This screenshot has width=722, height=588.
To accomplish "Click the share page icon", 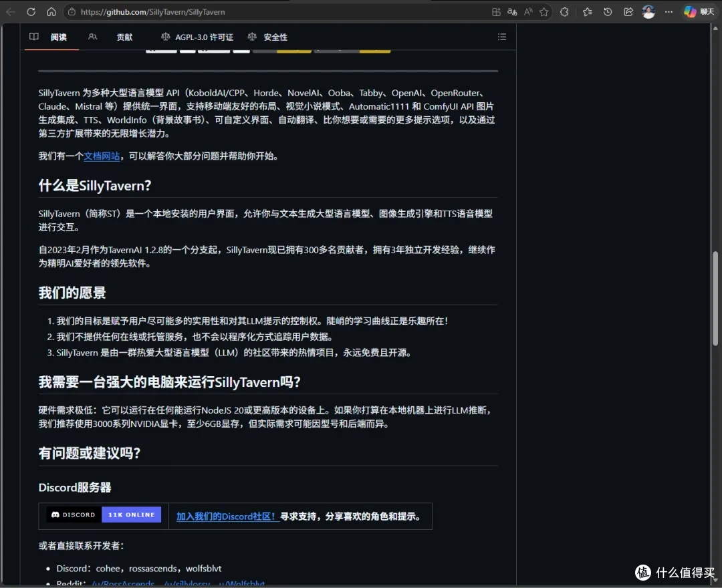I will pos(628,12).
